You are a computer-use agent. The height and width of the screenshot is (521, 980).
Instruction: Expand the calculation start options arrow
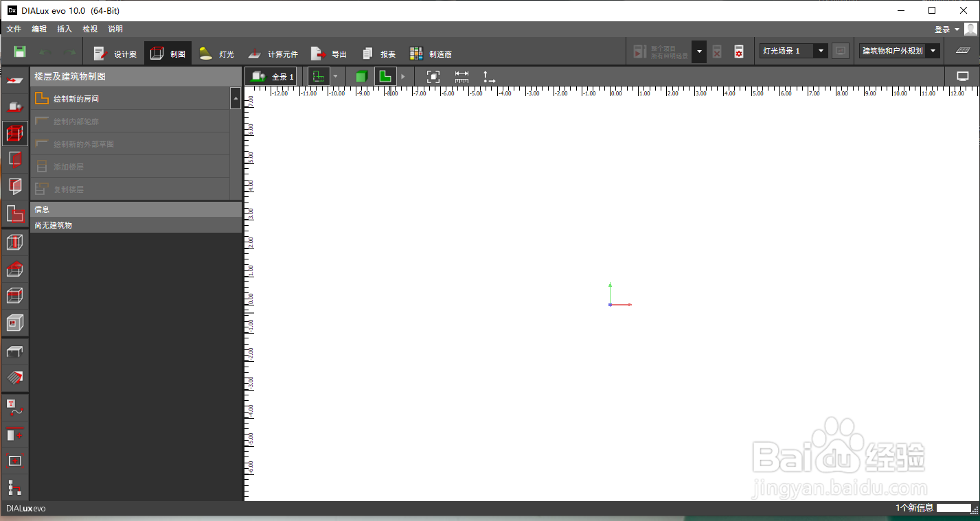699,51
